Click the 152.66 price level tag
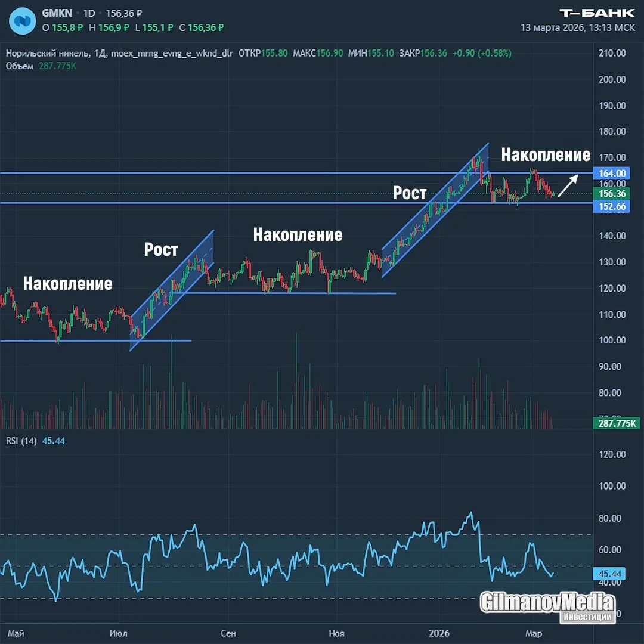This screenshot has height=644, width=644. click(x=612, y=206)
